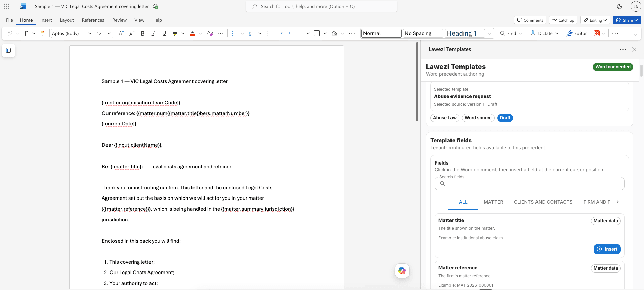This screenshot has width=644, height=290.
Task: Click the Dictate microphone icon
Action: [533, 33]
